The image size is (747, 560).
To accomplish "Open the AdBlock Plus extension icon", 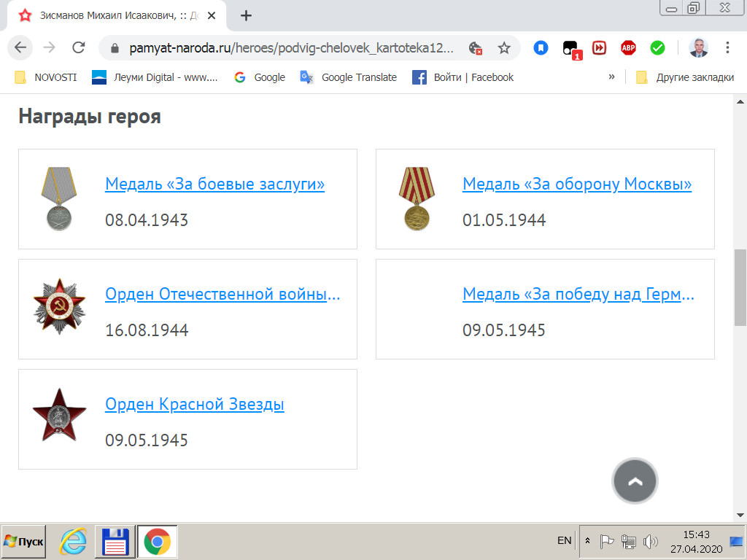I will coord(628,48).
